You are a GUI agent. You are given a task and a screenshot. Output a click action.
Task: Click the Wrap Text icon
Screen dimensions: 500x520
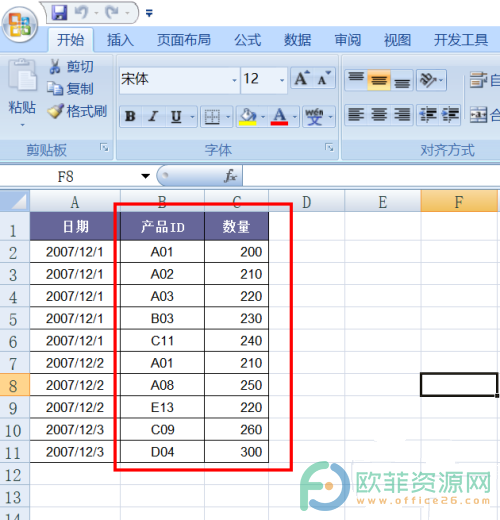tap(479, 80)
